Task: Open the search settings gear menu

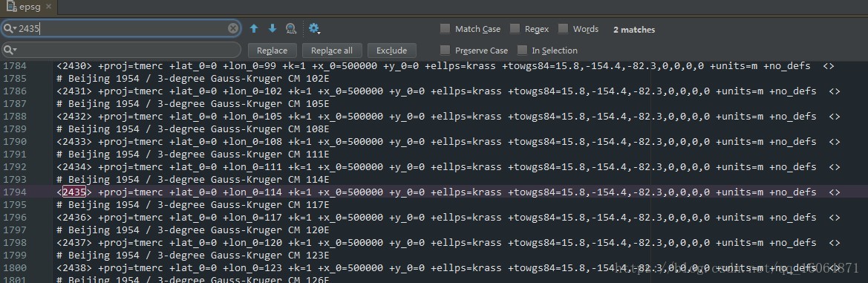Action: (314, 29)
